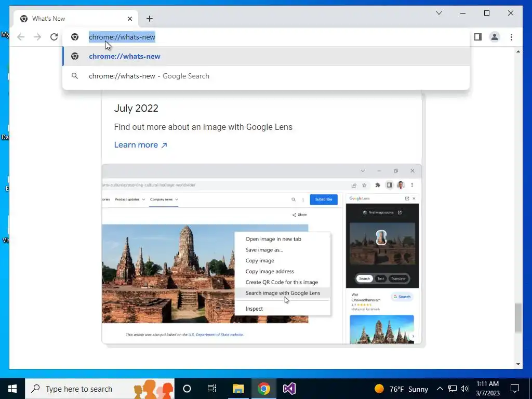Open the Chrome profile avatar
The width and height of the screenshot is (532, 399).
click(x=495, y=37)
